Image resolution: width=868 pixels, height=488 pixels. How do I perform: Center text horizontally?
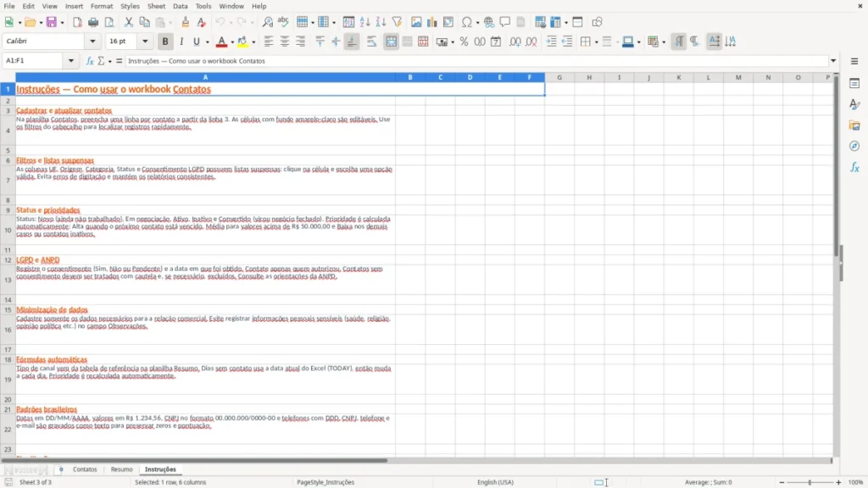[x=285, y=42]
